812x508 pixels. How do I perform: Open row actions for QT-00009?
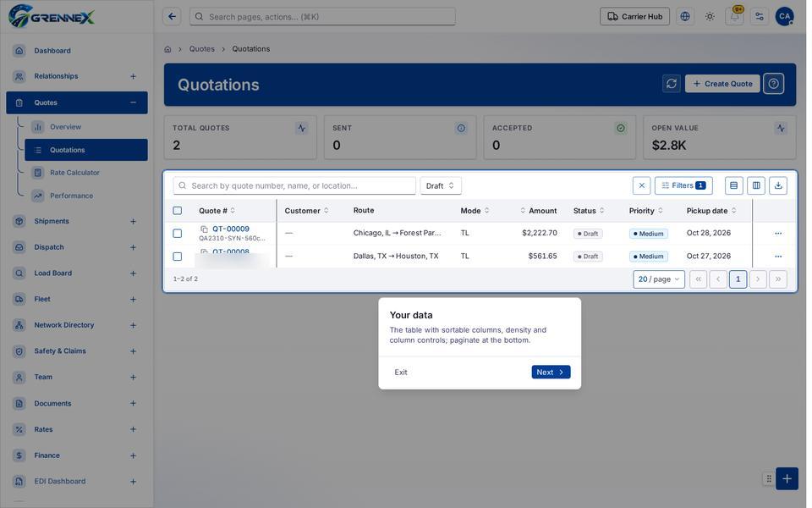click(x=778, y=234)
